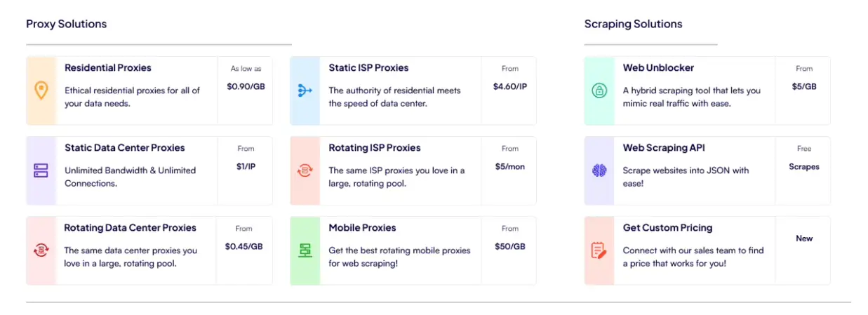
Task: Click the Rotating Data Center Proxies icon
Action: point(41,250)
